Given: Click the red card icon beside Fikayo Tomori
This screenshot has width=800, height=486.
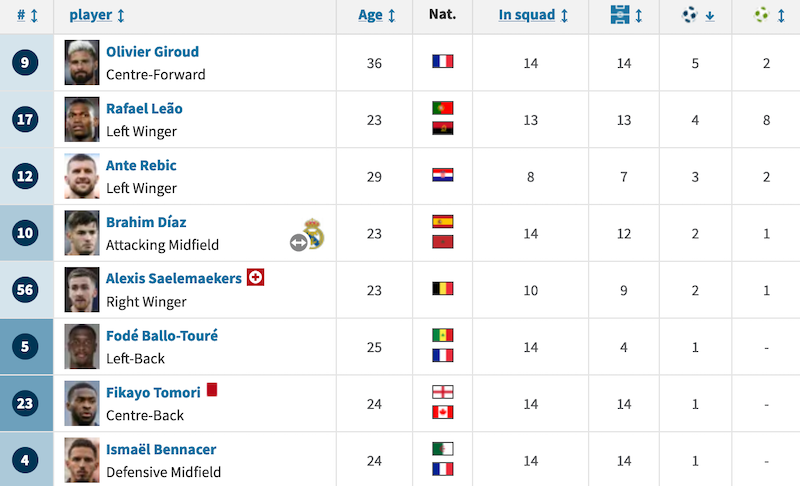Looking at the screenshot, I should 212,390.
